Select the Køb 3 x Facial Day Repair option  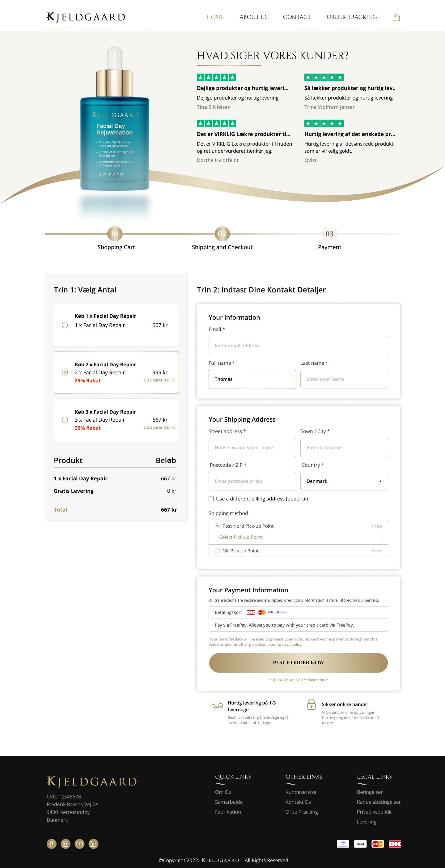point(65,420)
